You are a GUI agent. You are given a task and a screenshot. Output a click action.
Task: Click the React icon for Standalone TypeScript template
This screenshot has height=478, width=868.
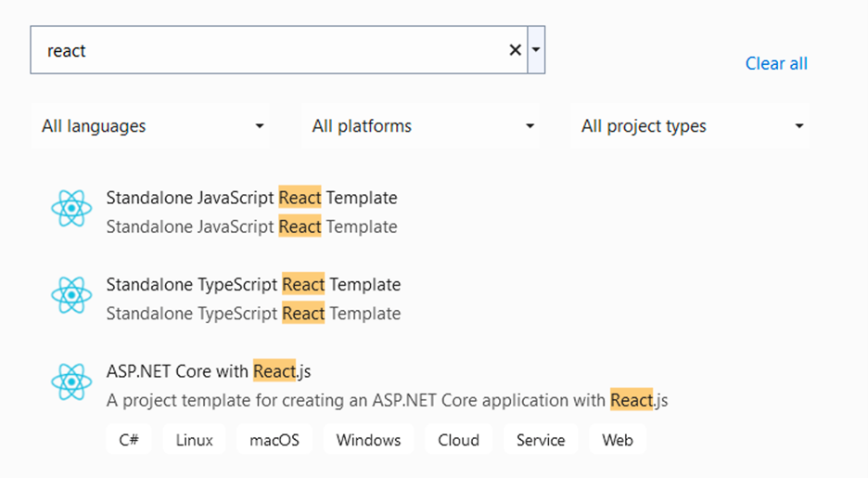tap(71, 295)
